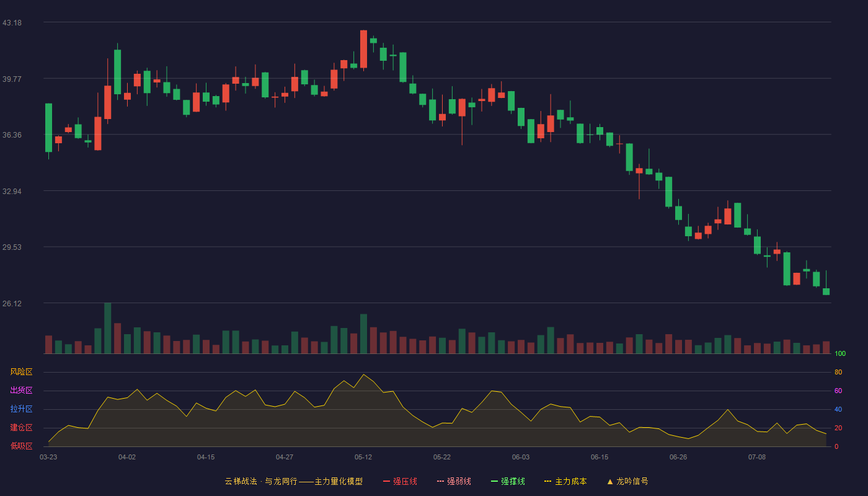Screen dimensions: 868x496
Task: Click the 29.53 price axis label
Action: [12, 247]
